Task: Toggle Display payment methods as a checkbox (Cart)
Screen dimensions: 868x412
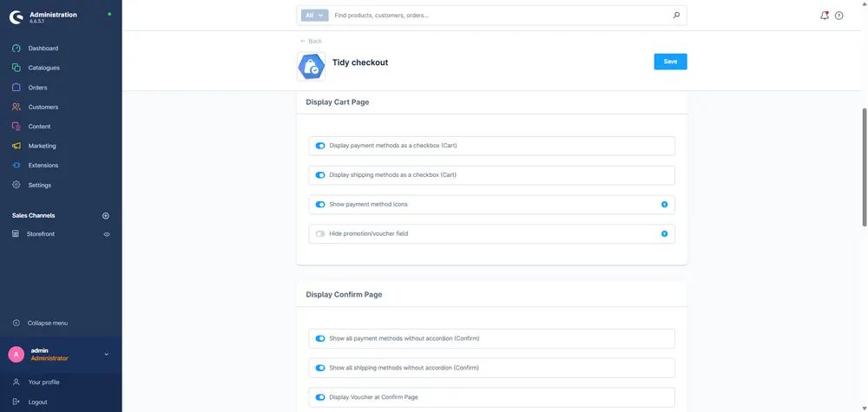Action: click(x=320, y=146)
